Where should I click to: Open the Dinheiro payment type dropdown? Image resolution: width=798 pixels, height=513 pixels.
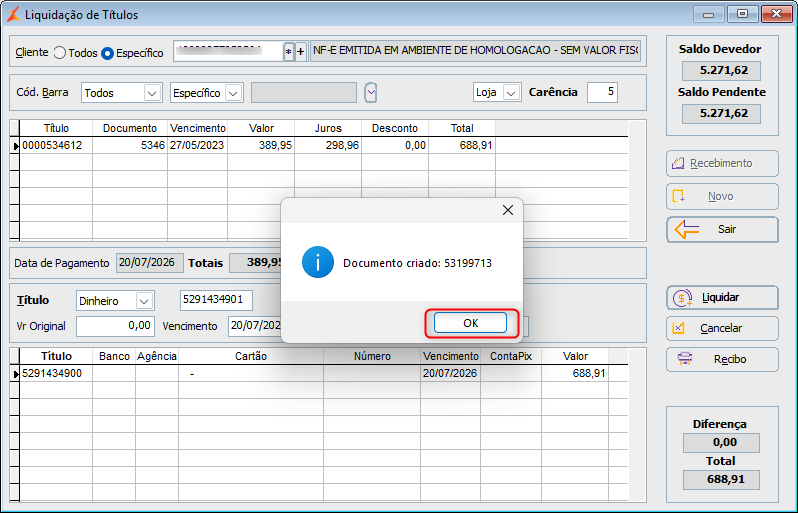[115, 301]
